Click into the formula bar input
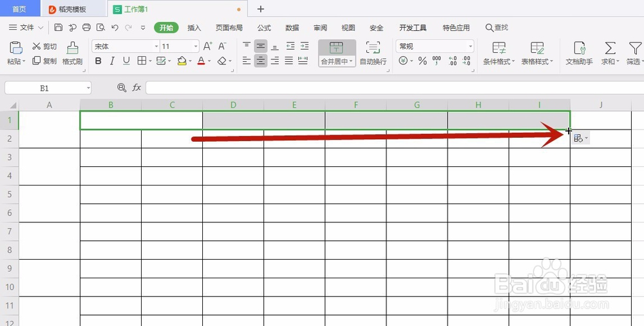 click(x=394, y=88)
